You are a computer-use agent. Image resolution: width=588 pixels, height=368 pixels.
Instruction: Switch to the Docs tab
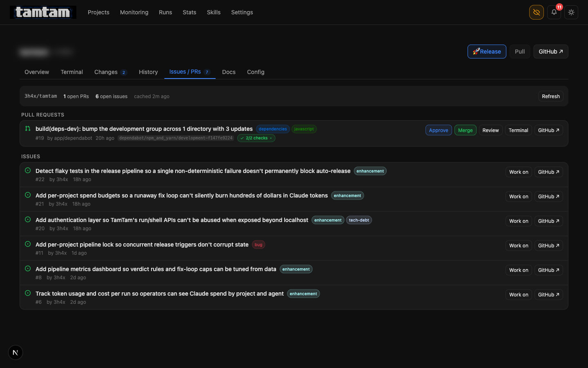229,72
